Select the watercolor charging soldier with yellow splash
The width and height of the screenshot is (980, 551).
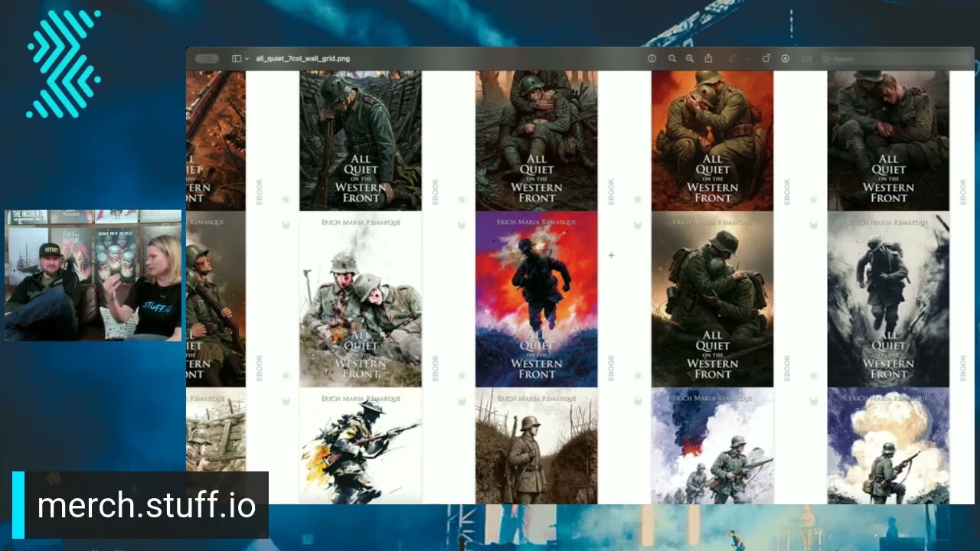pos(360,446)
